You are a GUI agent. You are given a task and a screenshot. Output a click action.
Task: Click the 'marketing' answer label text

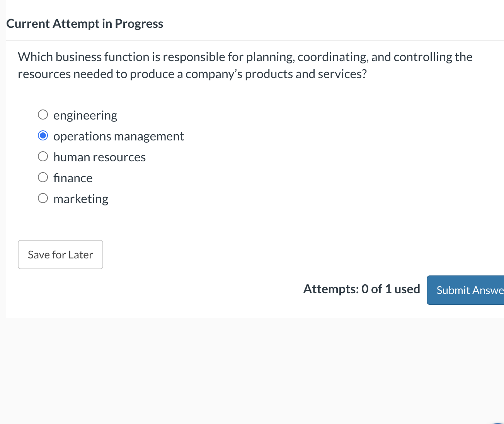pos(81,199)
